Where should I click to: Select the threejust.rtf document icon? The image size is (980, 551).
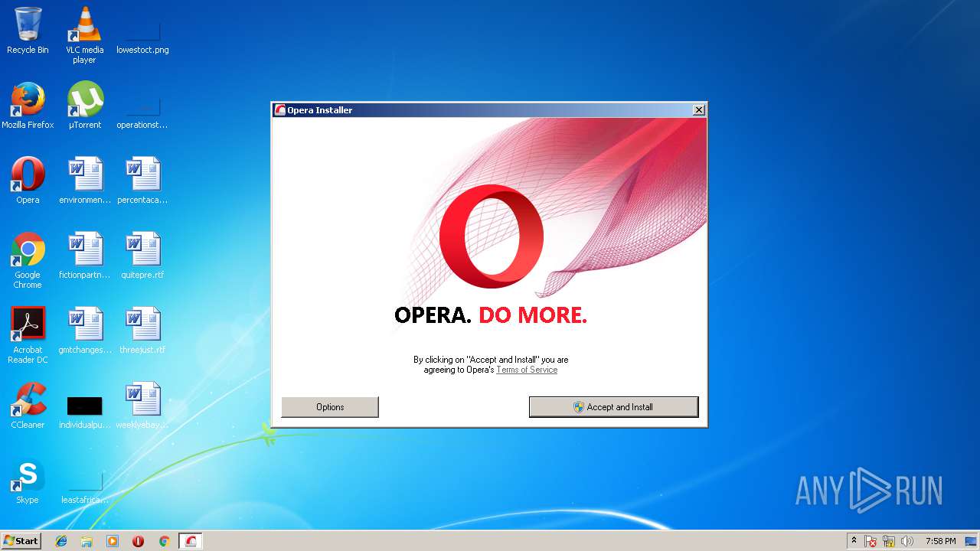142,331
